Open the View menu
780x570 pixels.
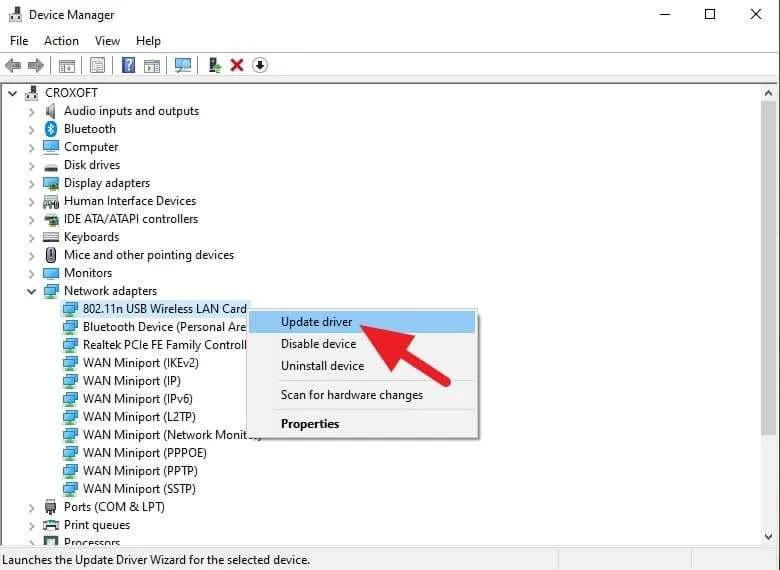pos(107,41)
